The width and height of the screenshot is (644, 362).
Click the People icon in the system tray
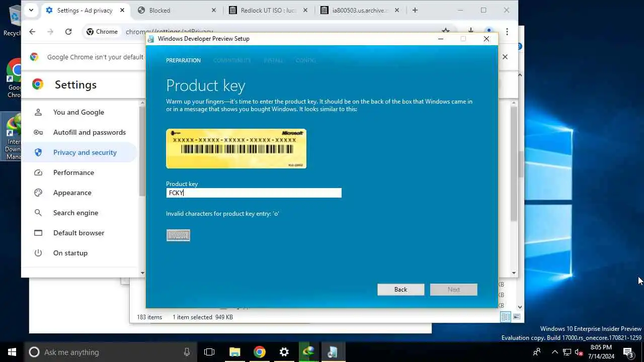pyautogui.click(x=537, y=352)
